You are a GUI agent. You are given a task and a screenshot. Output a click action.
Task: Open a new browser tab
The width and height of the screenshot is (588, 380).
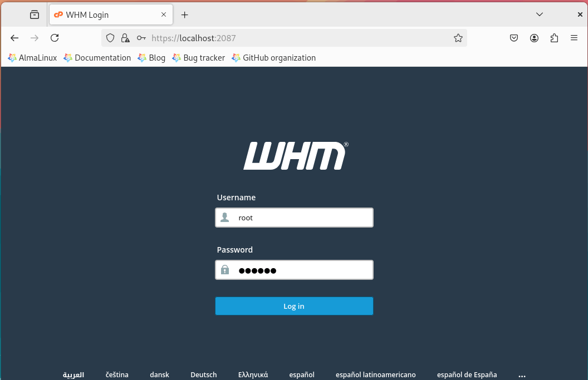[184, 14]
